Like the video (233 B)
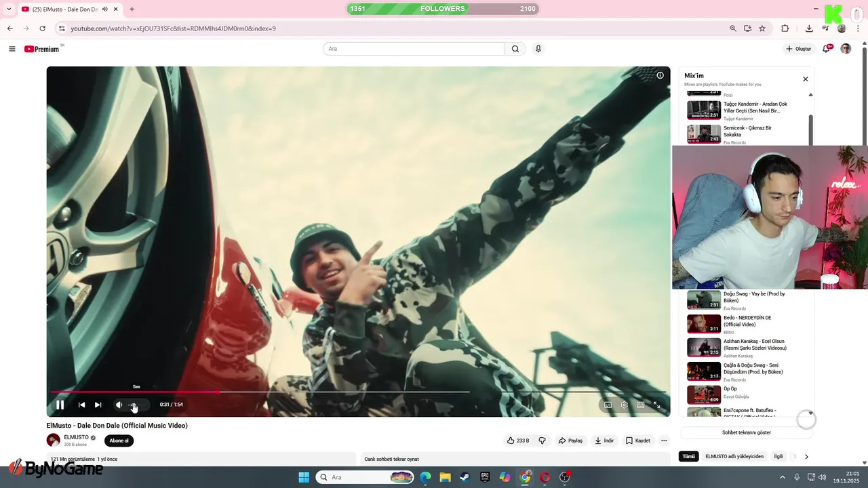This screenshot has height=488, width=868. tap(518, 441)
